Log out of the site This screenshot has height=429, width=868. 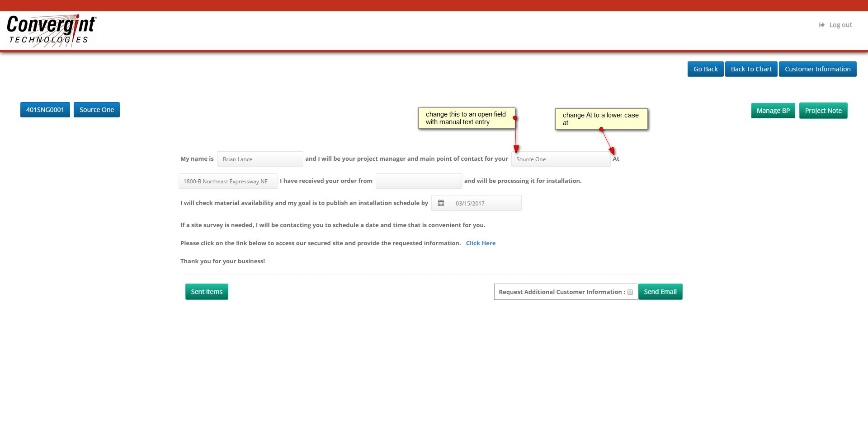click(840, 25)
